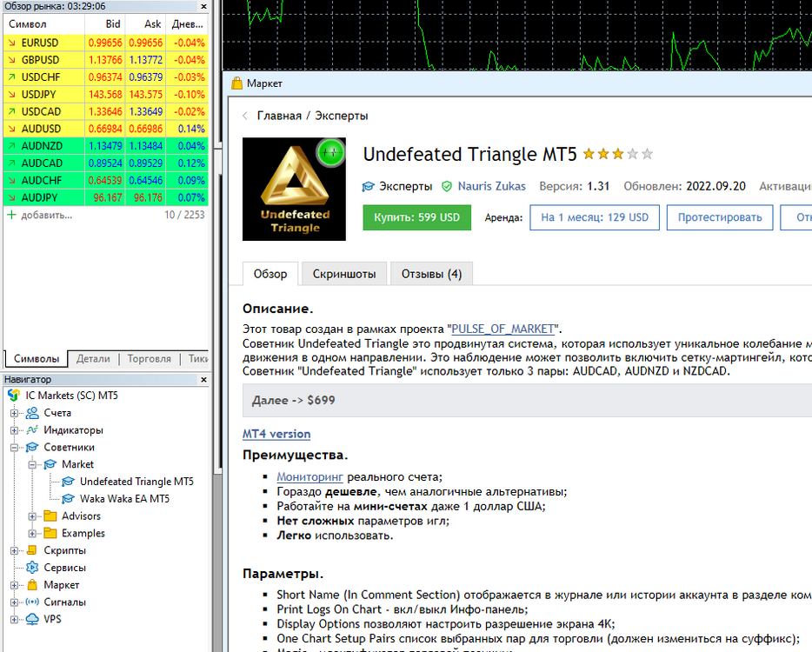Expand the Сигналы tree node
Screen dimensions: 812x652
14,602
